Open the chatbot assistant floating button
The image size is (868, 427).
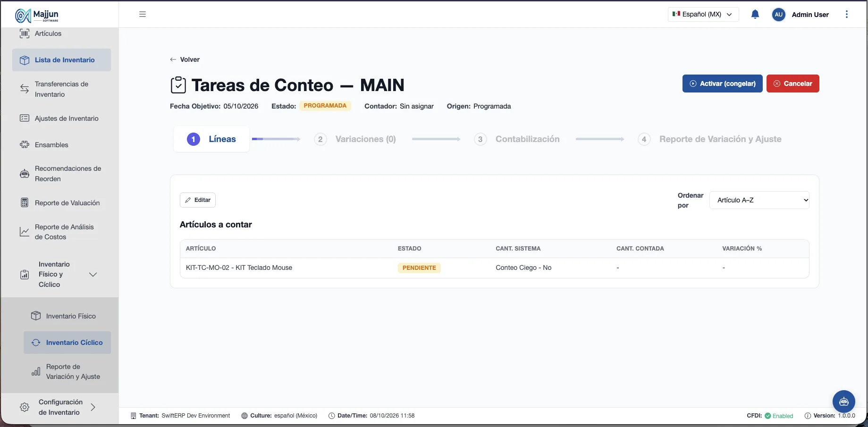844,402
